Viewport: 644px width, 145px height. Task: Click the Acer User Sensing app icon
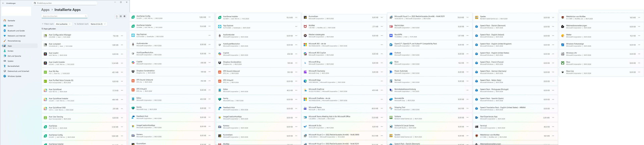click(45, 118)
